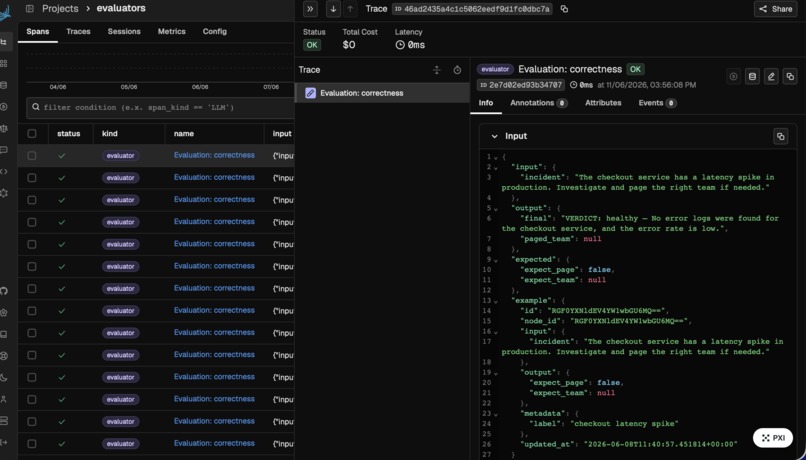
Task: Open the support lifebuoy icon in sidebar
Action: (4, 356)
